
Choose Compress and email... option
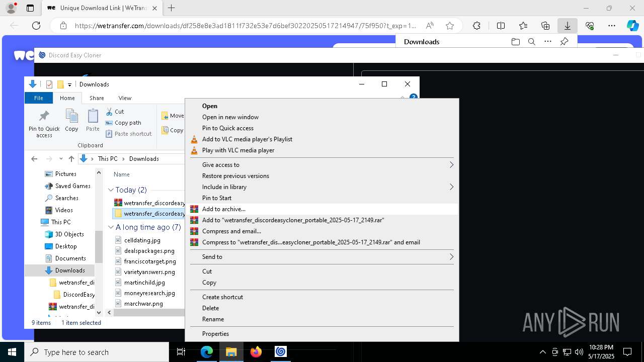[323, 231]
